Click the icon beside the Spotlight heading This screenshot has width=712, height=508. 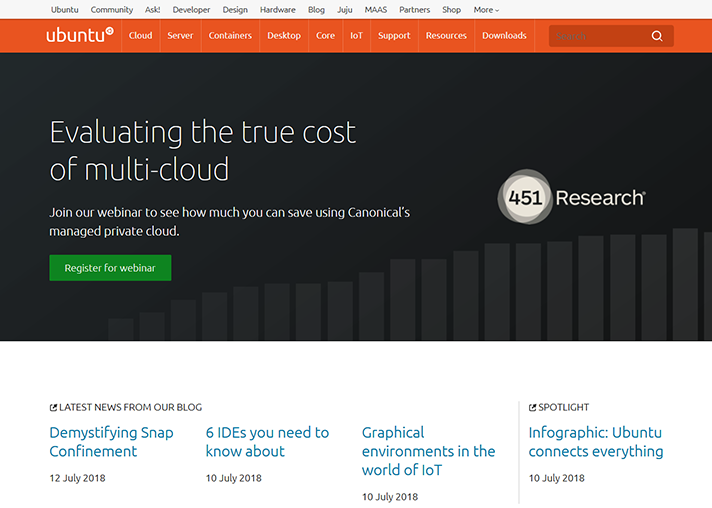pyautogui.click(x=533, y=407)
